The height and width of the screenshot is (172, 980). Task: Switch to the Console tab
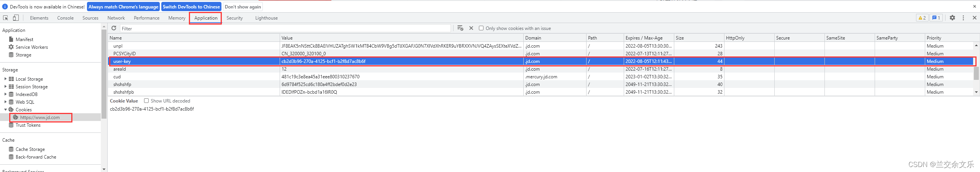click(66, 18)
